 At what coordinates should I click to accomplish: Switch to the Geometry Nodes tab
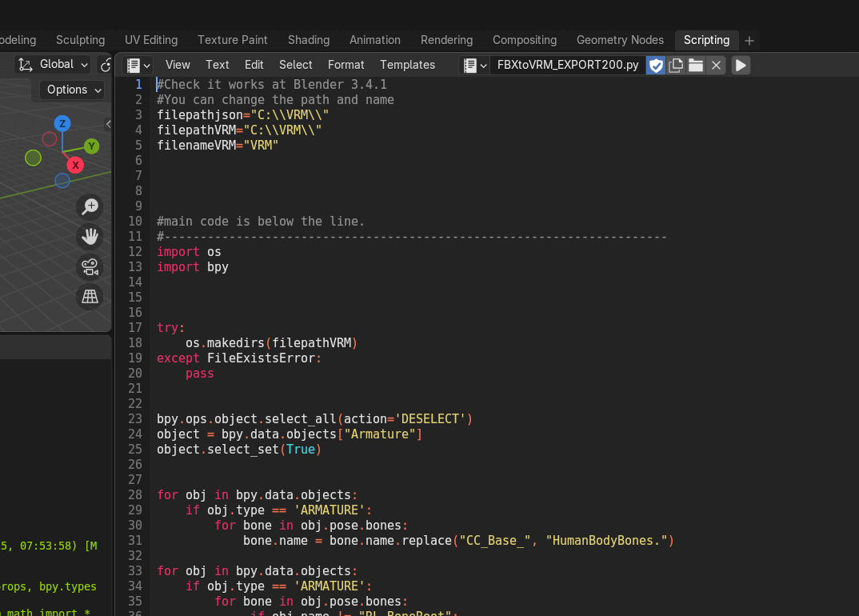[620, 40]
